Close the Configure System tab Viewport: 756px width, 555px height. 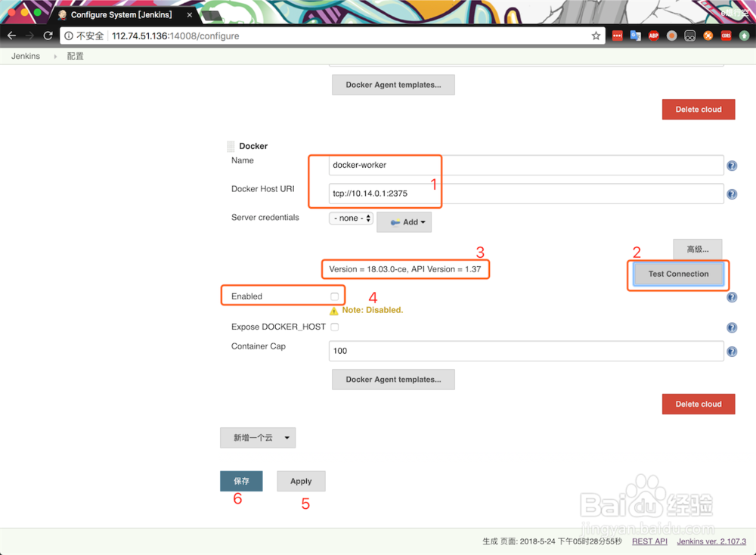[x=190, y=15]
